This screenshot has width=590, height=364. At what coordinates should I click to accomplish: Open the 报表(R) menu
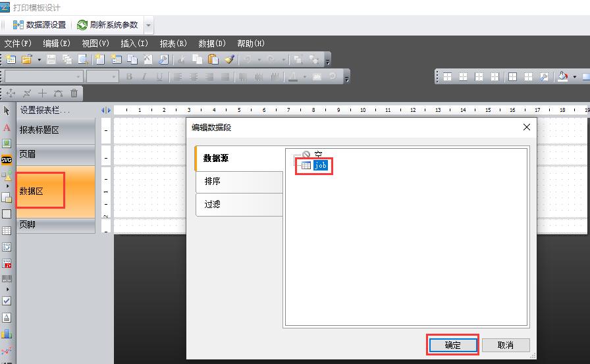[173, 43]
